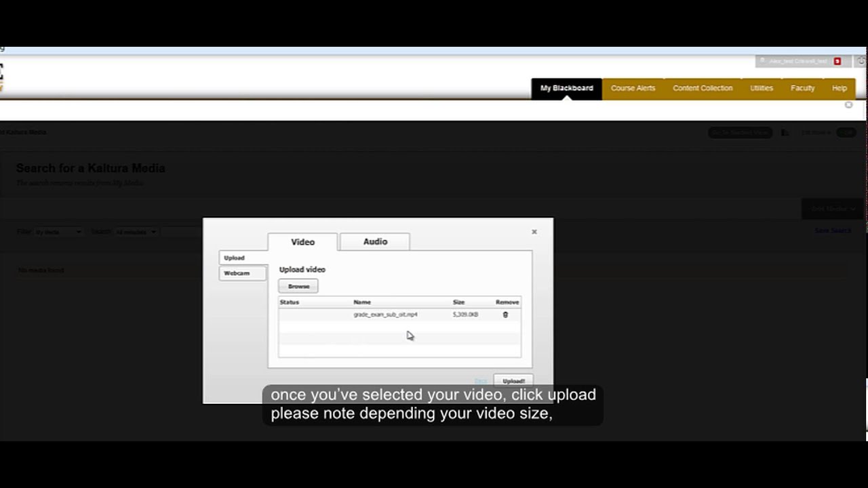868x488 pixels.
Task: Click the small close icon below Help tab
Action: tap(848, 105)
